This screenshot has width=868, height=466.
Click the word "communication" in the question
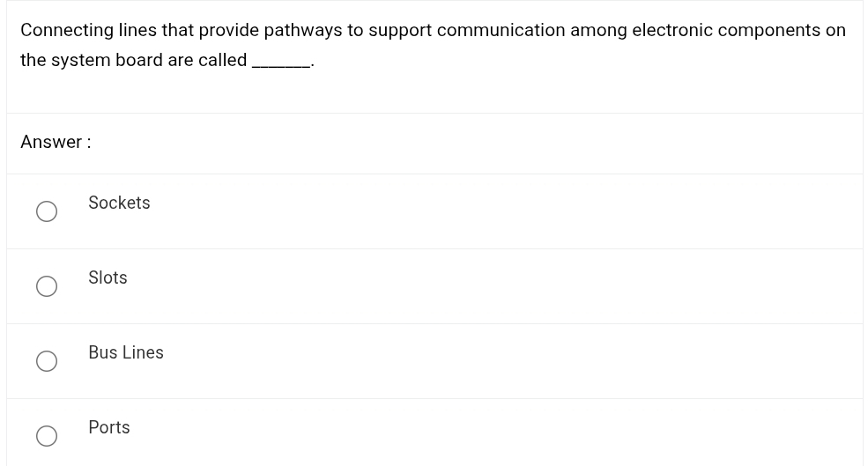(x=501, y=30)
